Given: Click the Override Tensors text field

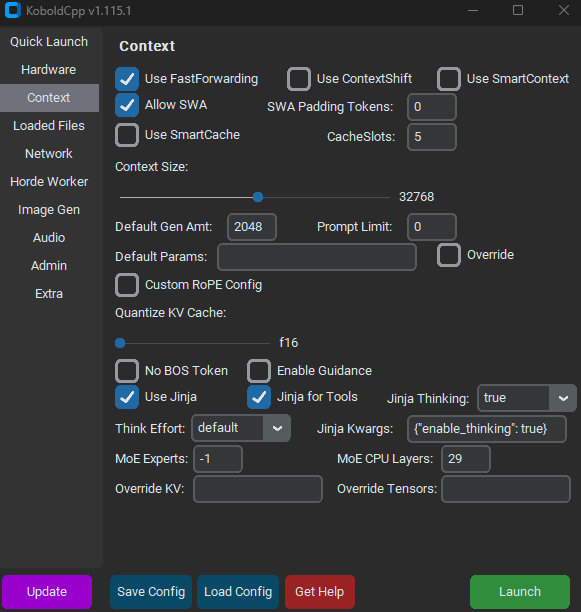Looking at the screenshot, I should [506, 489].
